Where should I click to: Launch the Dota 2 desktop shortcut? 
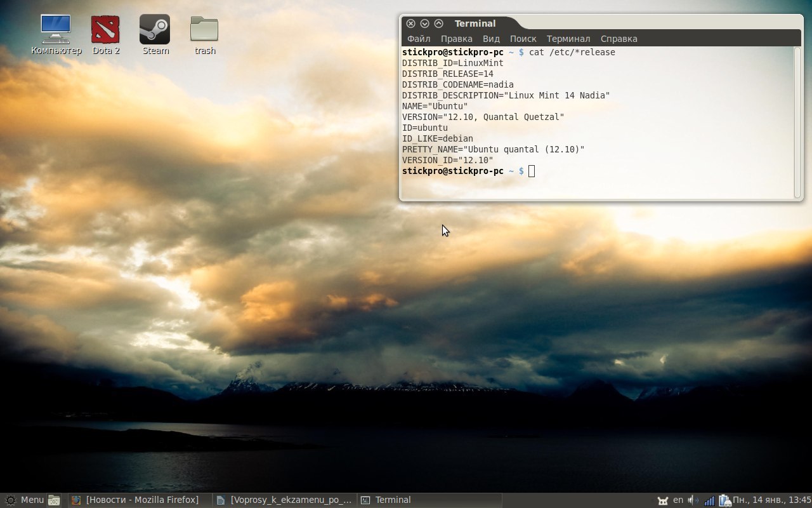106,35
